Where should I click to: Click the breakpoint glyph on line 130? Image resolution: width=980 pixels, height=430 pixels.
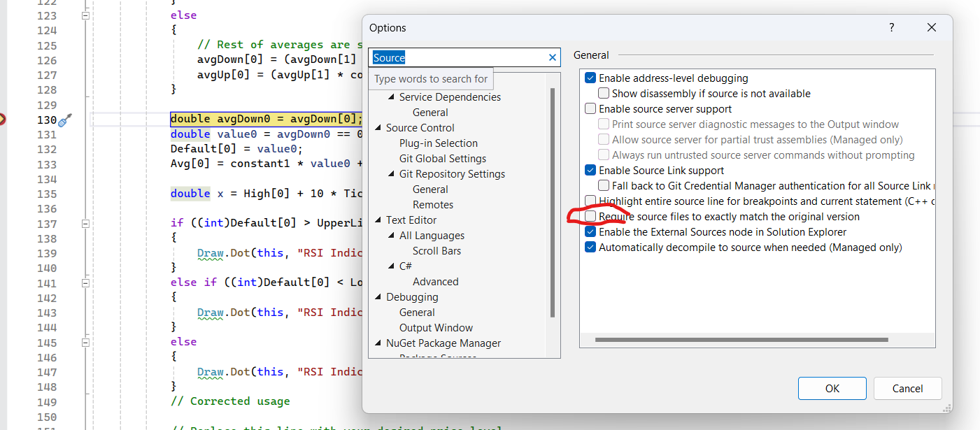(x=2, y=120)
